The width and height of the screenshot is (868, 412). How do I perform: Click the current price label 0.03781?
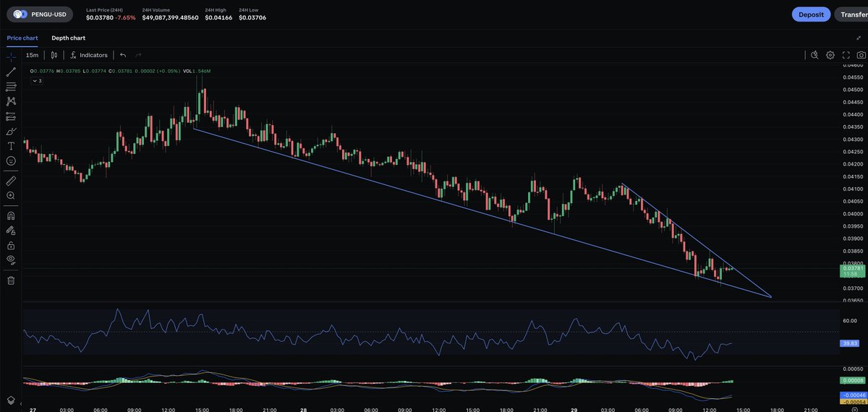[x=854, y=268]
